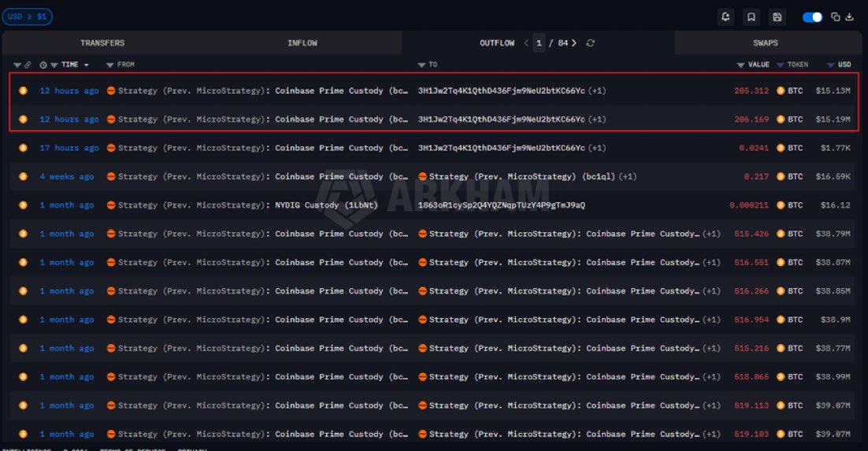The height and width of the screenshot is (451, 868).
Task: Click the clock icon beside TIME
Action: click(x=43, y=65)
